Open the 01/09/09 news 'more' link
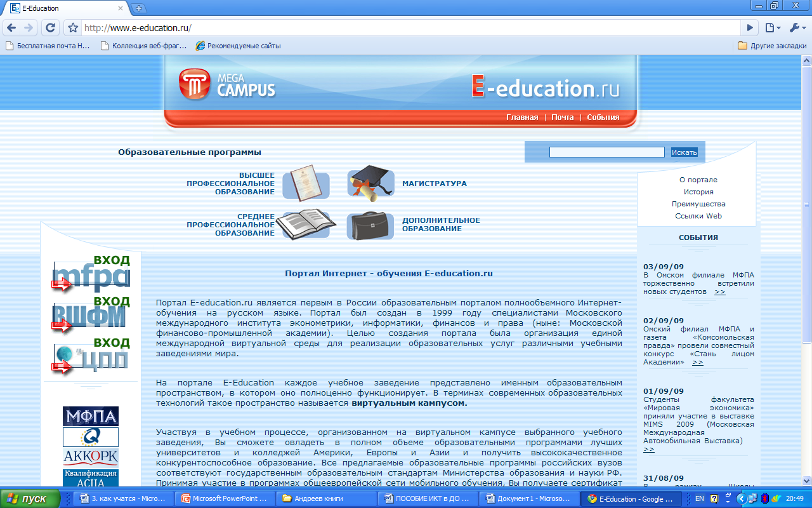 point(649,449)
